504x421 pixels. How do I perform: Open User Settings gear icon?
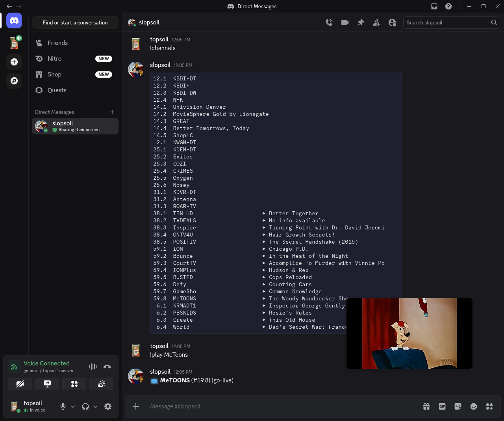pos(108,406)
